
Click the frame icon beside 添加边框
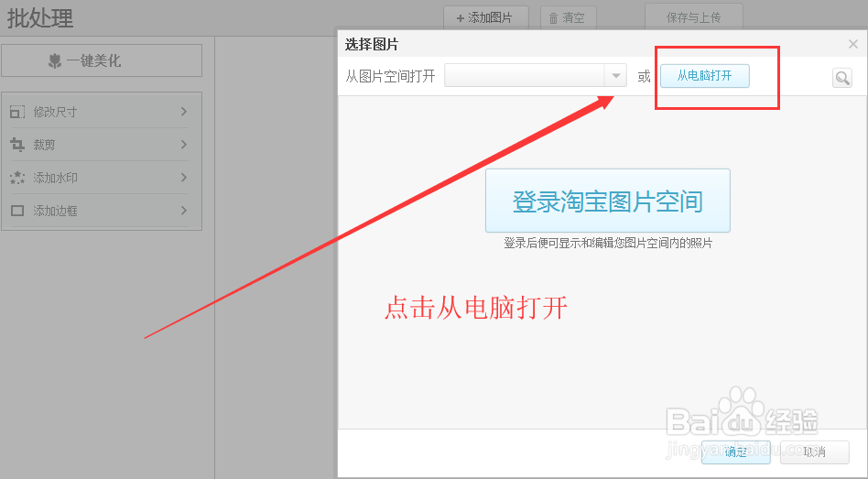(17, 211)
